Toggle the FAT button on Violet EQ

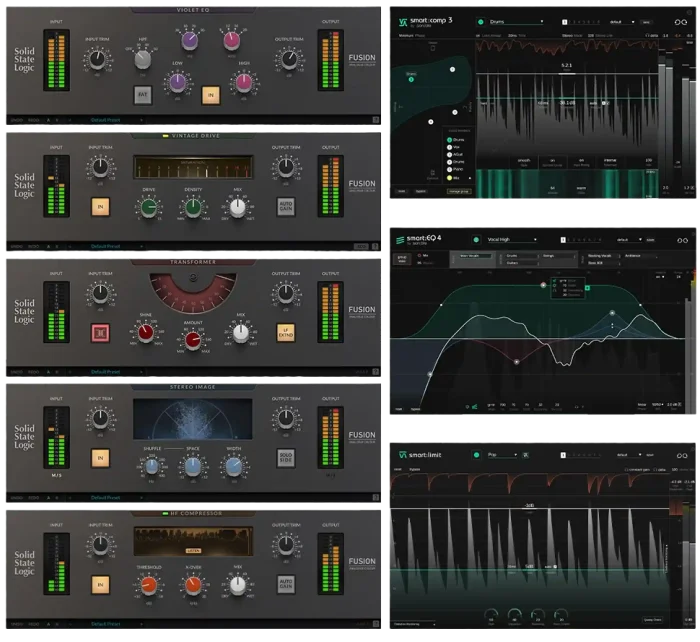(143, 95)
